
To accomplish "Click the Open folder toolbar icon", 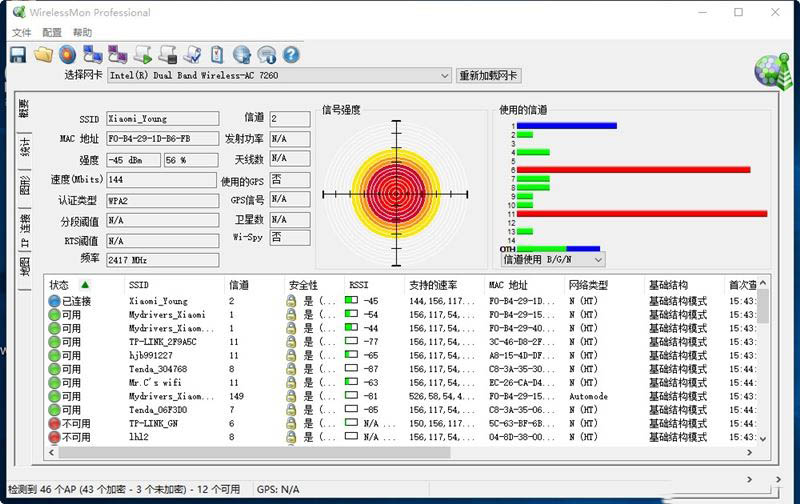I will point(43,55).
